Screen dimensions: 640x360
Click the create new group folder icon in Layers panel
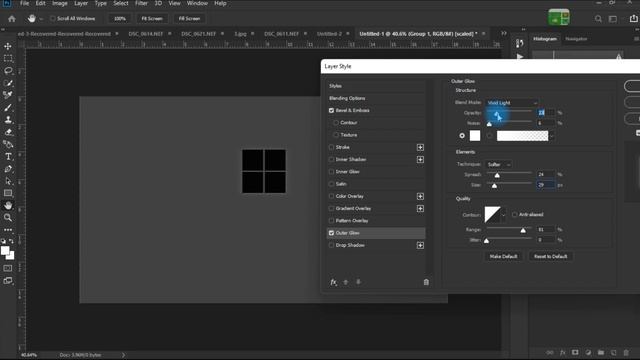(x=601, y=353)
